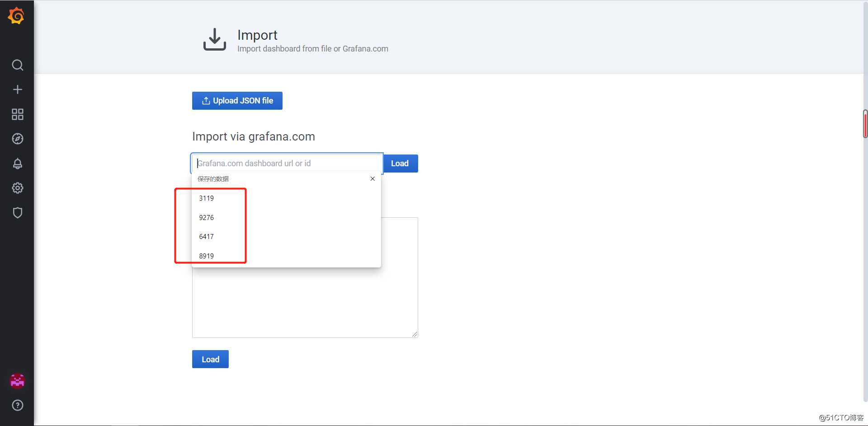Screen dimensions: 868x426
Task: Click Load next to dashboard id field
Action: click(400, 164)
